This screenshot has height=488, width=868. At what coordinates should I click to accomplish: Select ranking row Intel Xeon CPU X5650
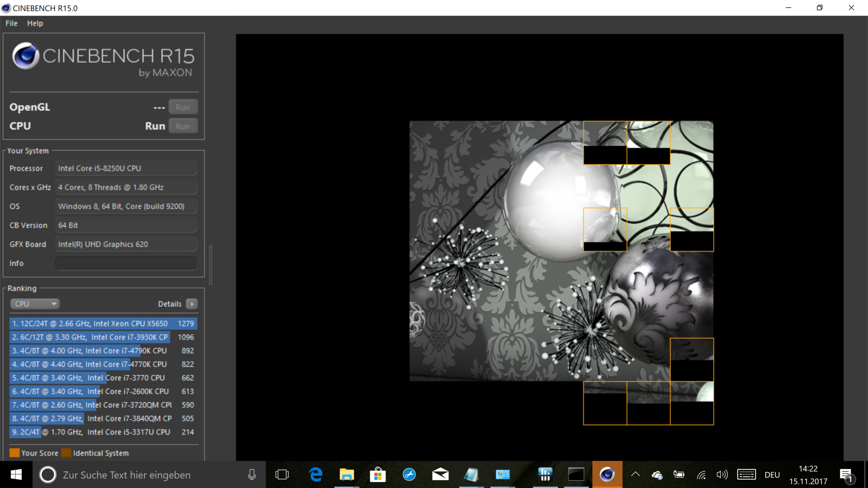click(103, 324)
